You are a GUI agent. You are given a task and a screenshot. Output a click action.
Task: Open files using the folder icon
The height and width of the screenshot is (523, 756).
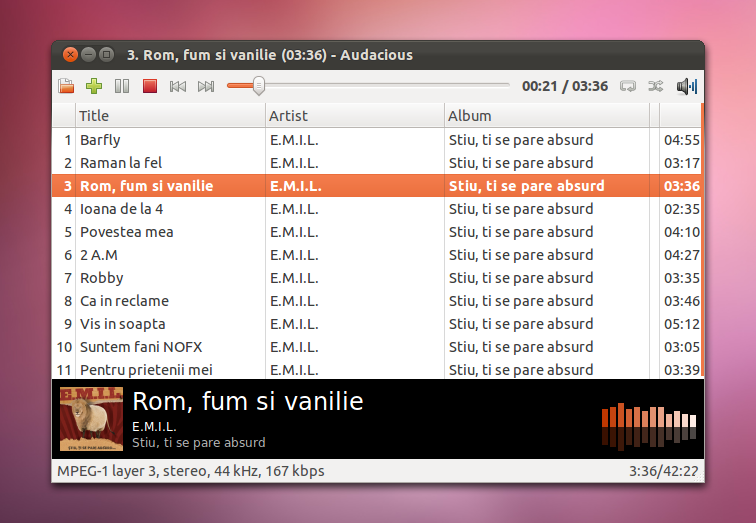click(66, 86)
